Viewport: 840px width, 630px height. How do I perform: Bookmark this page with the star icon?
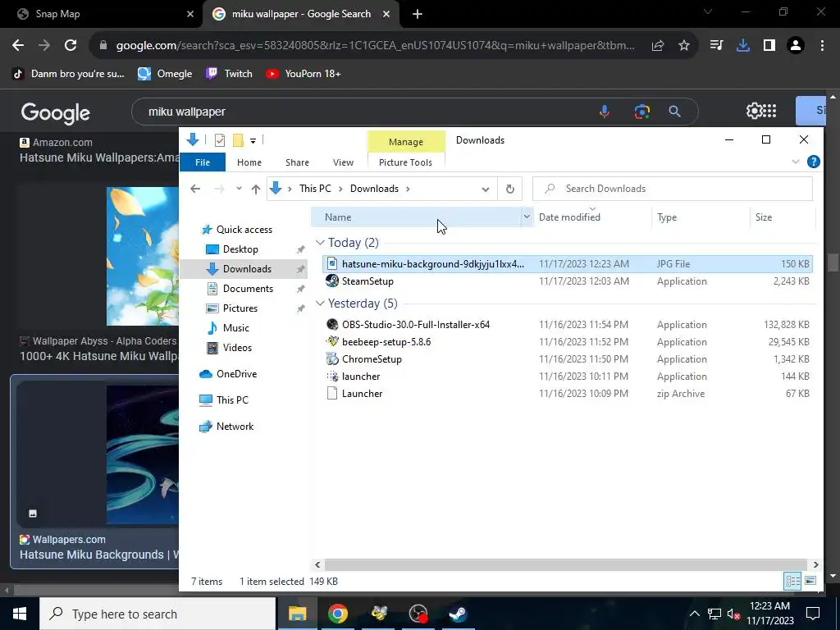tap(684, 46)
